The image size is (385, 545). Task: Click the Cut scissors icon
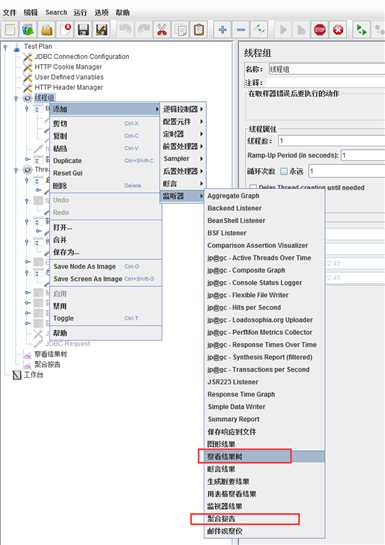[162, 30]
